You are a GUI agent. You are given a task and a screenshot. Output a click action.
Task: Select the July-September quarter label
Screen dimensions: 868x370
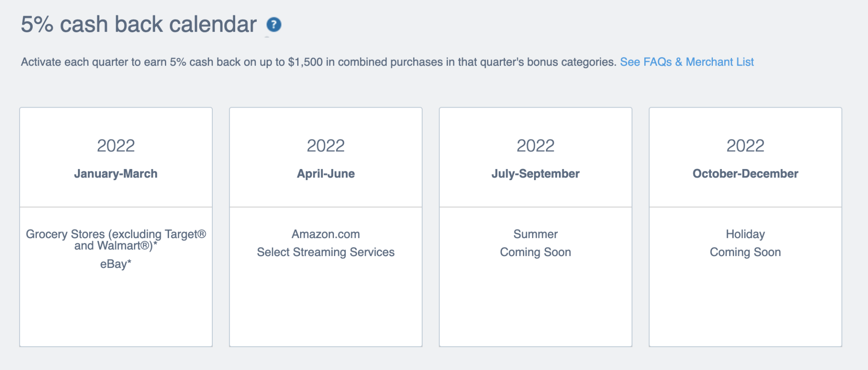[535, 174]
